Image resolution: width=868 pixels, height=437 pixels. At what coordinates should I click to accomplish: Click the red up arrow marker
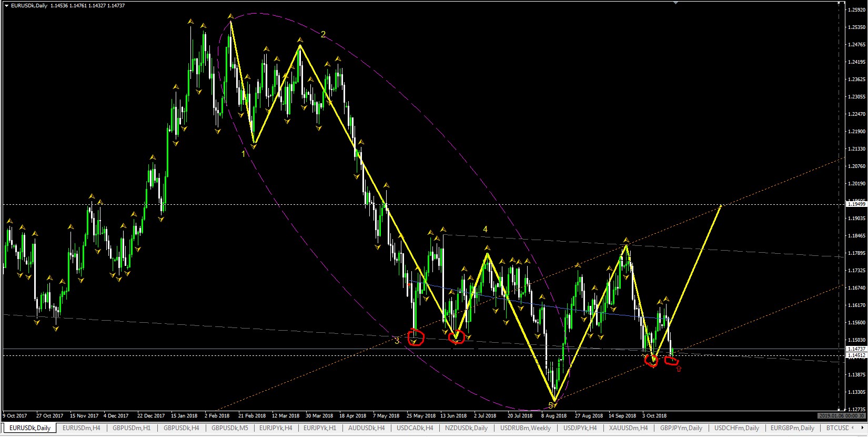[679, 370]
